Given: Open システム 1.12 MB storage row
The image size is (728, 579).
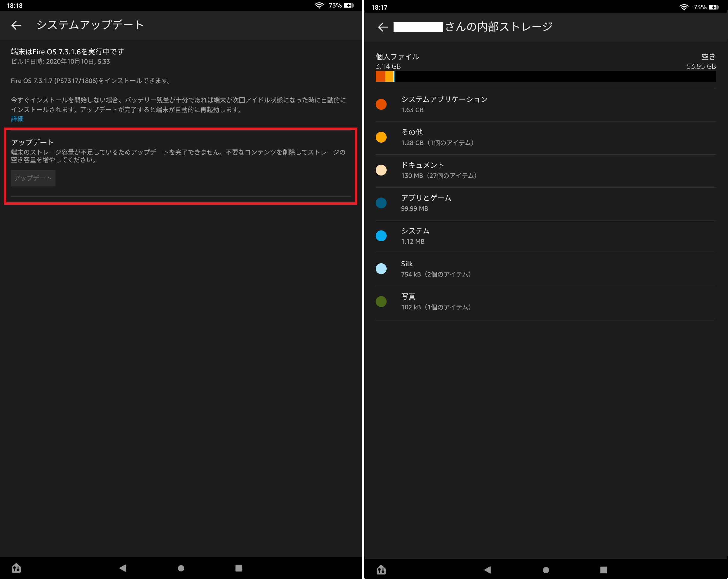Looking at the screenshot, I should point(546,237).
